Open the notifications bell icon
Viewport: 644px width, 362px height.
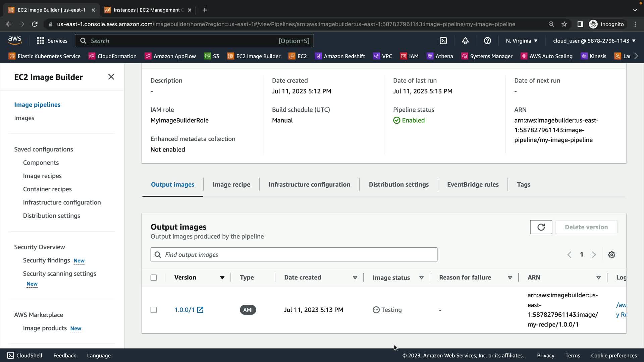[x=465, y=41]
